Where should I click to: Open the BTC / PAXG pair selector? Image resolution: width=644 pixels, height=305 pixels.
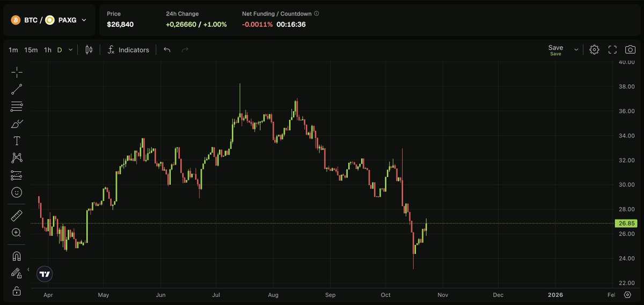click(x=49, y=20)
